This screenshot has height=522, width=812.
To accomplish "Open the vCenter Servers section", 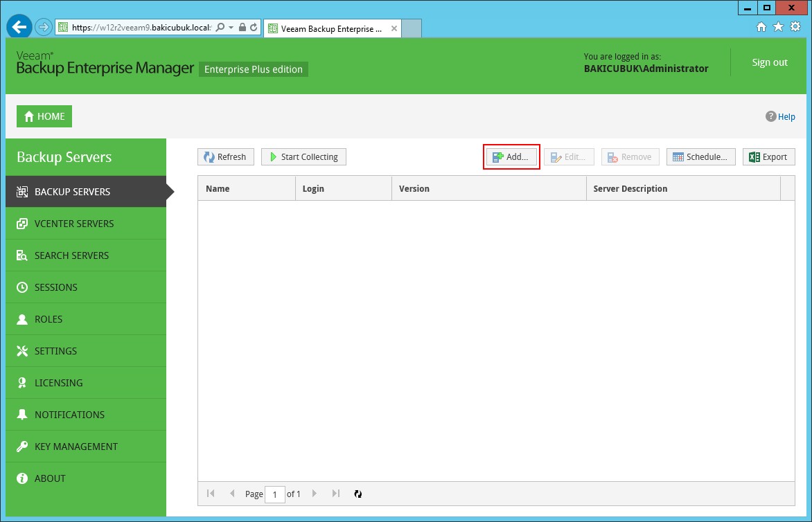I will click(74, 224).
